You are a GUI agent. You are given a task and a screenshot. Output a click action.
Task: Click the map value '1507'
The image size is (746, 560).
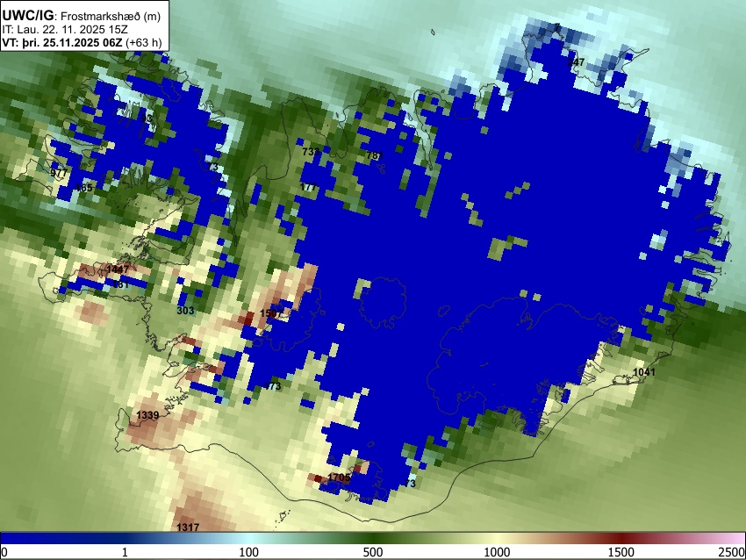[272, 313]
